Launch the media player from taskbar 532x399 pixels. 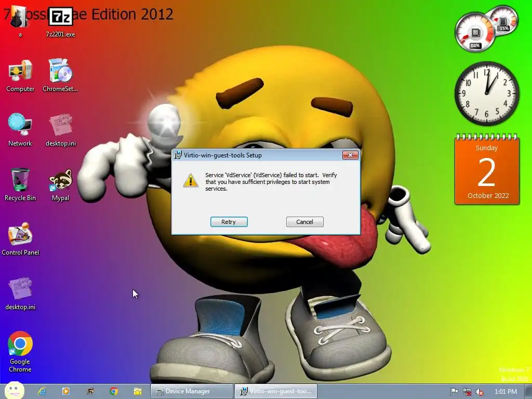pyautogui.click(x=66, y=391)
